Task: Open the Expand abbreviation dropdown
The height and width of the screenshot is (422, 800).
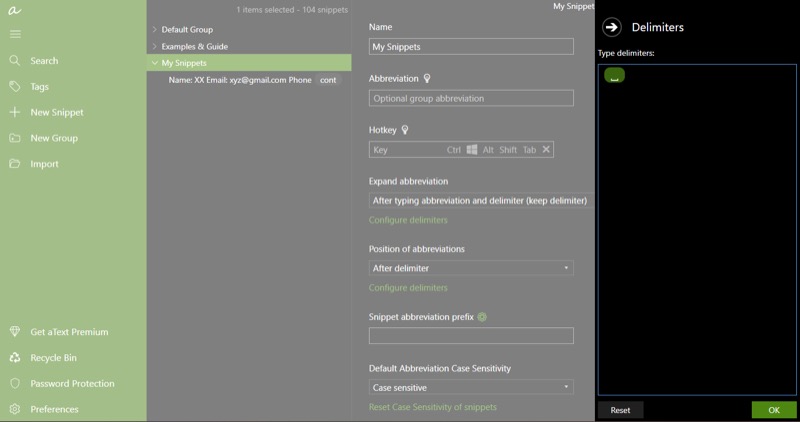Action: (481, 201)
